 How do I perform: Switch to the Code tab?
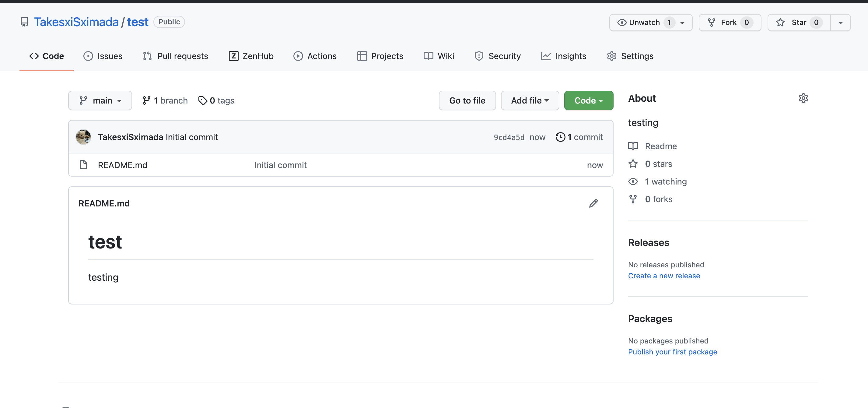(47, 56)
